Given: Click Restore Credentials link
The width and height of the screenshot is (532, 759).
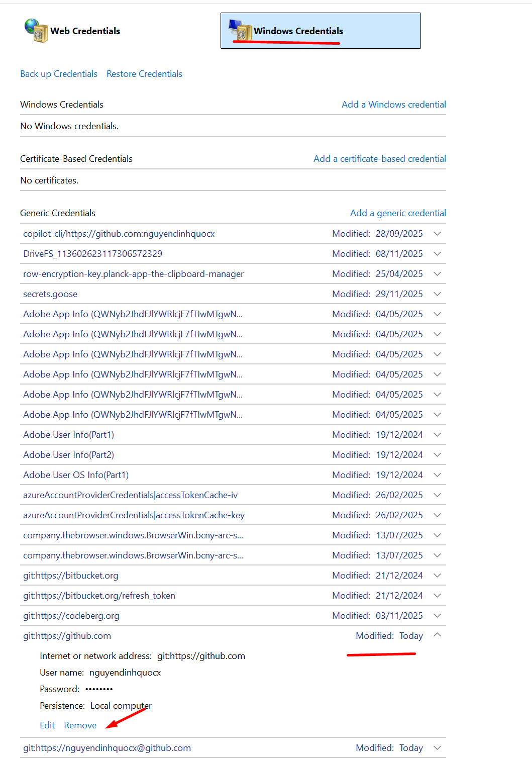Looking at the screenshot, I should click(144, 74).
